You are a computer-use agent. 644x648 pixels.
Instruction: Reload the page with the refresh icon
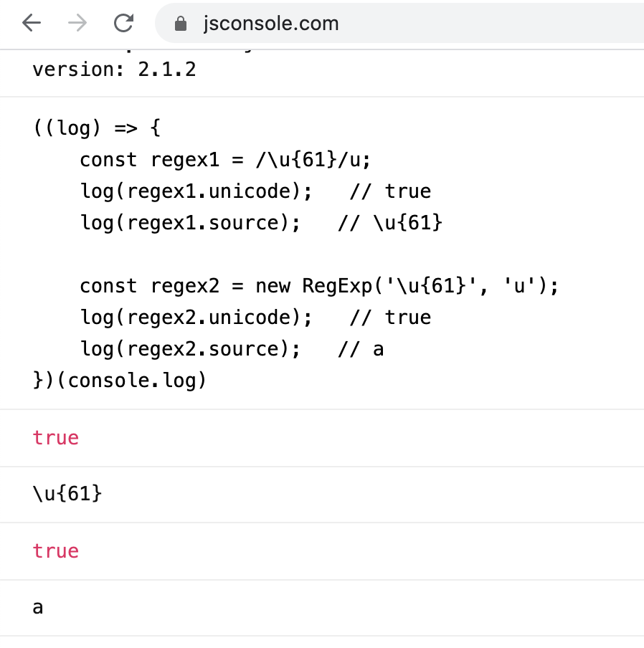[123, 23]
